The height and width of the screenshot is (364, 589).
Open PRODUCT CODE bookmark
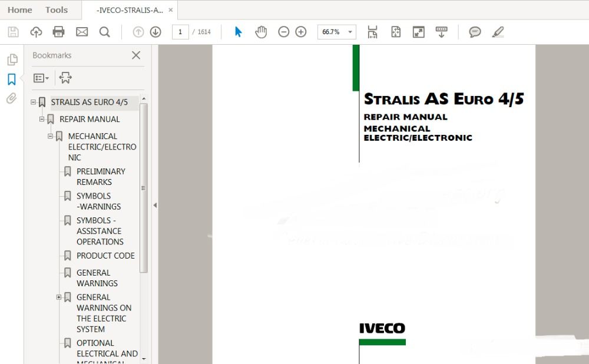(x=105, y=256)
